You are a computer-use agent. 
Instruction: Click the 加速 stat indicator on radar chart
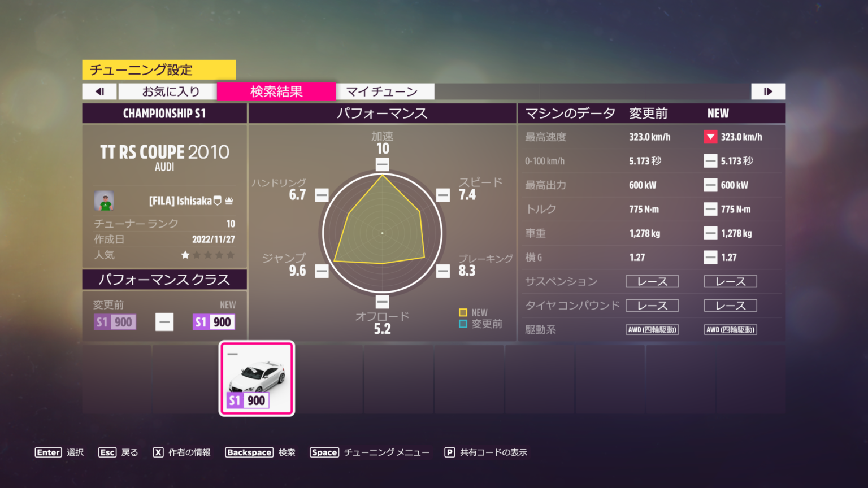383,164
